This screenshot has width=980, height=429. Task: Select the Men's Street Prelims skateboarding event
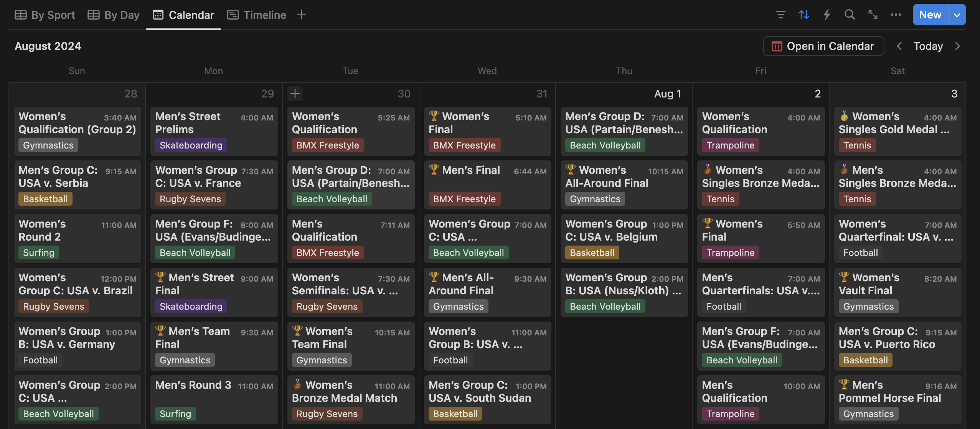tap(214, 130)
